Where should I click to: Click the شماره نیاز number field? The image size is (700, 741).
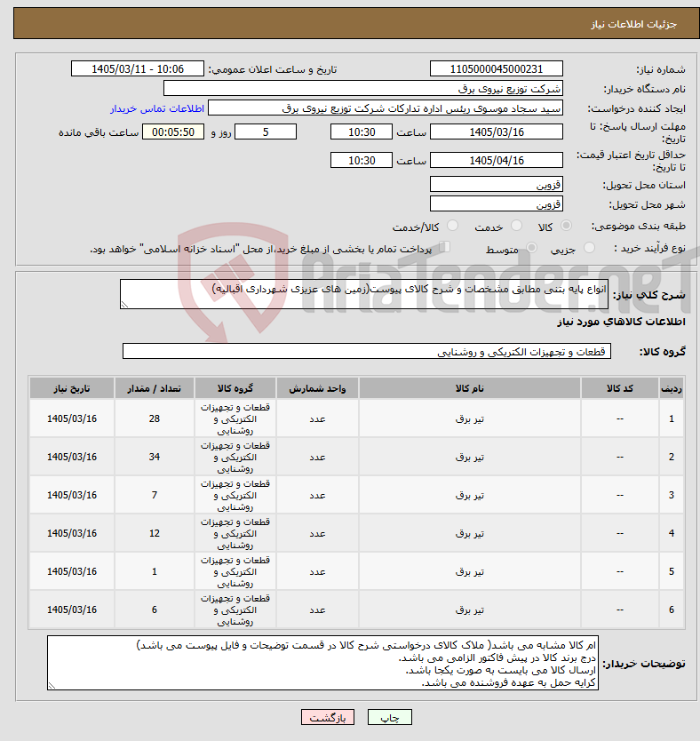(497, 68)
